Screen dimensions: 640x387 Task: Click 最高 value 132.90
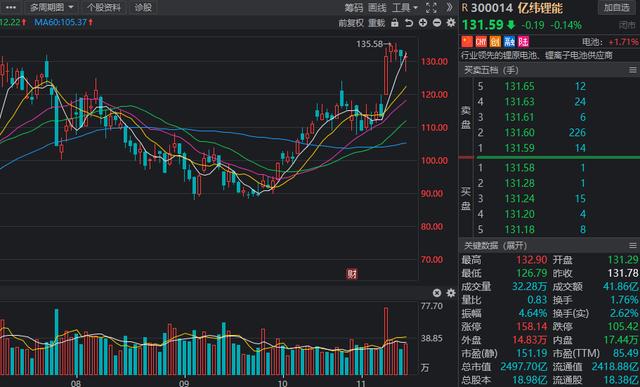531,260
